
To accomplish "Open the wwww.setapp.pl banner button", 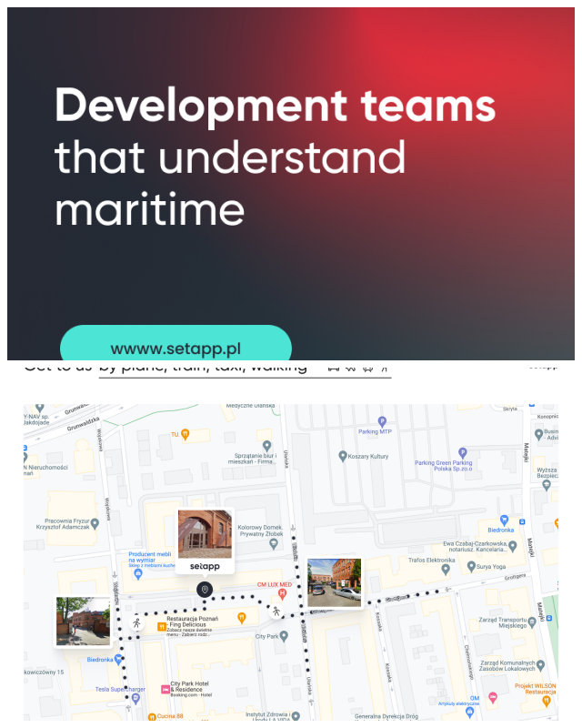I will [x=176, y=344].
